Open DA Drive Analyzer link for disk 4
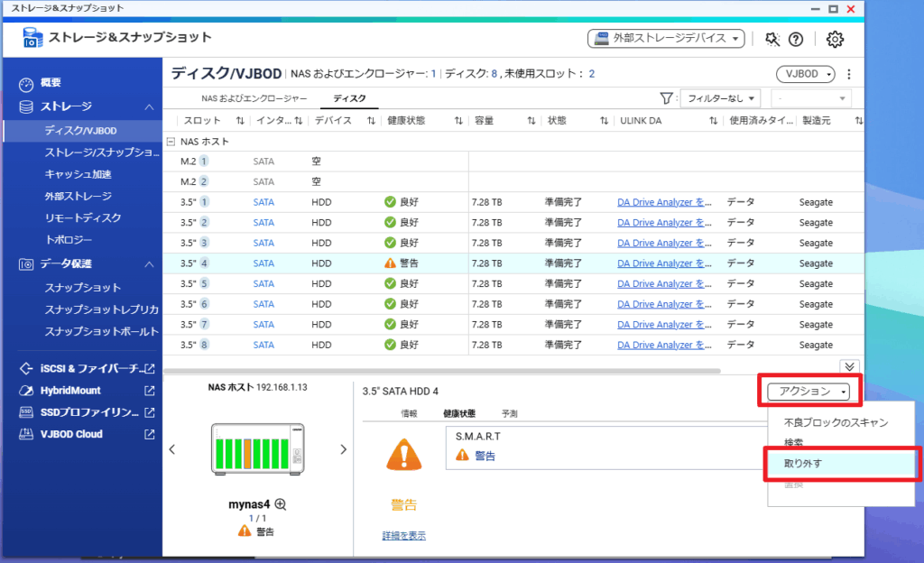 [x=664, y=263]
